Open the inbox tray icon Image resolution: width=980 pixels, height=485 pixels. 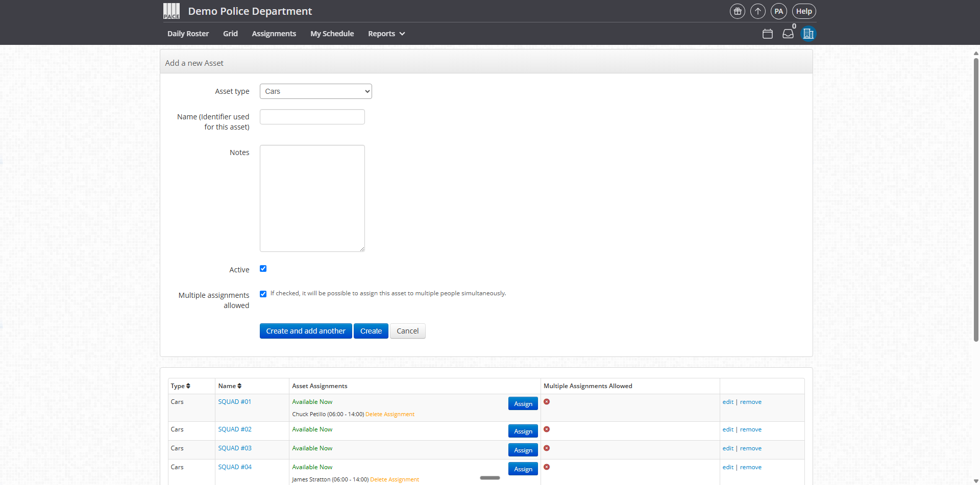(788, 34)
